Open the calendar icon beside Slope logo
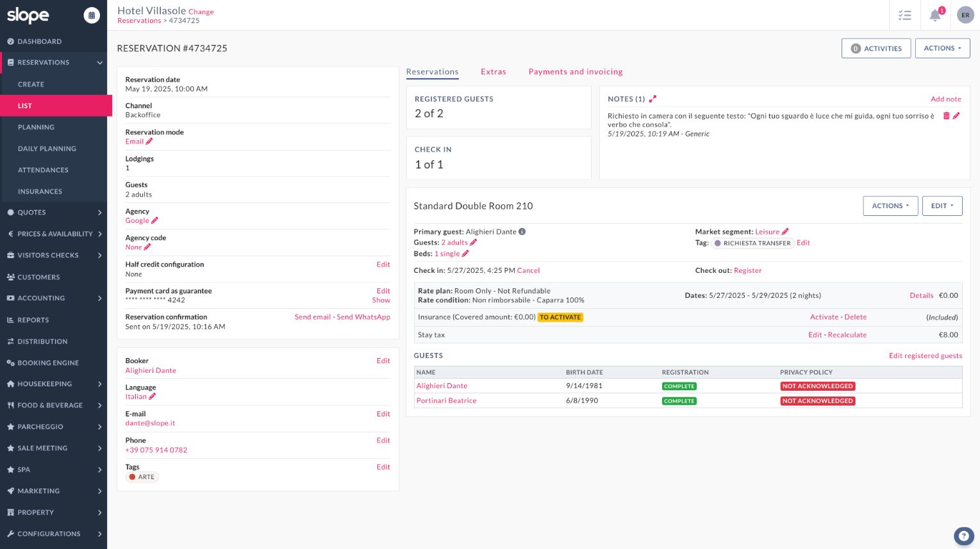Viewport: 980px width, 549px height. 92,15
